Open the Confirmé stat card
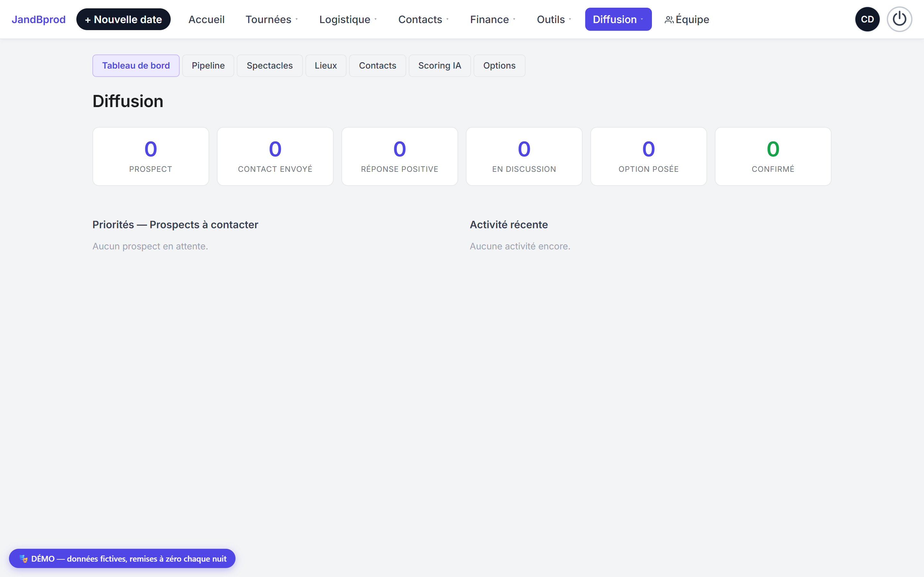Screen dimensions: 924x577 pyautogui.click(x=773, y=156)
